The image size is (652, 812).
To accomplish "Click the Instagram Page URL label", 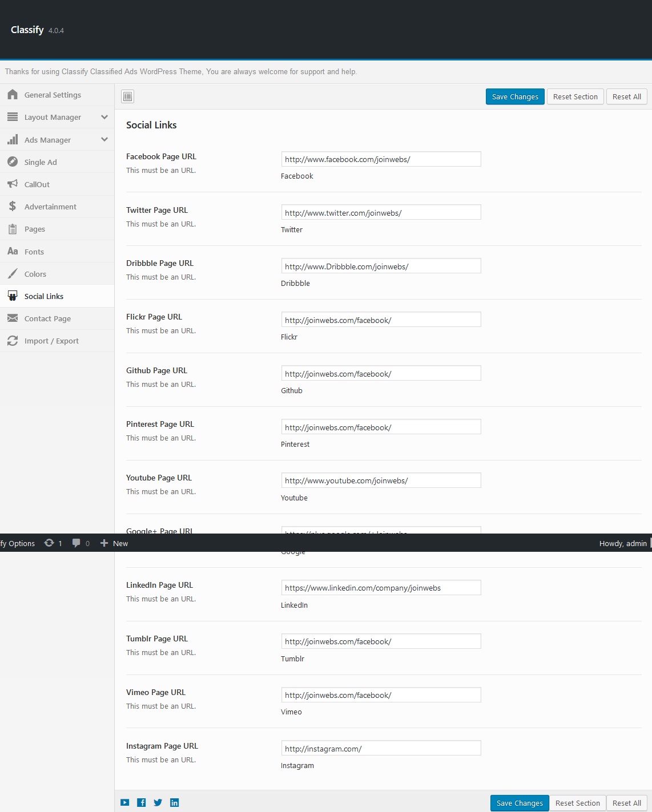I will click(162, 746).
